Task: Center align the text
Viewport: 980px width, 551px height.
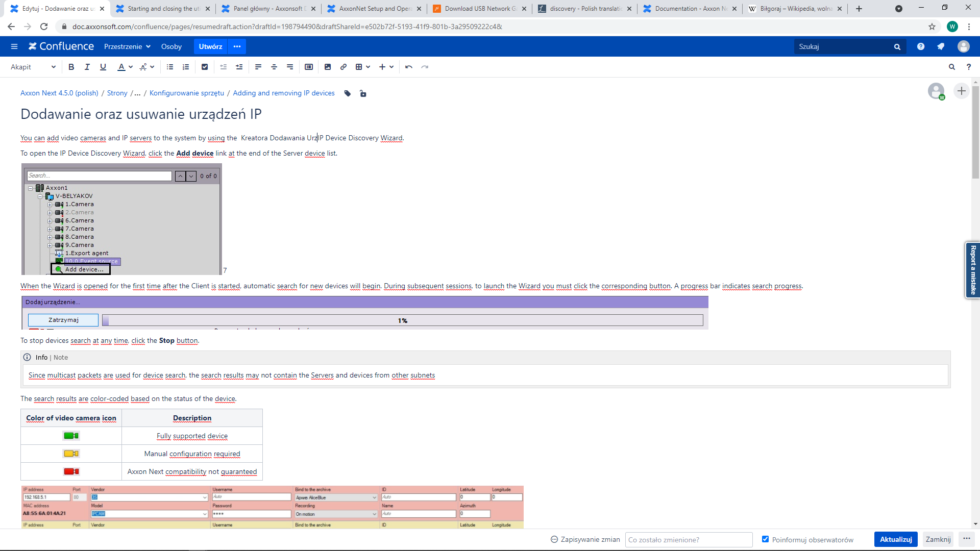Action: tap(274, 67)
